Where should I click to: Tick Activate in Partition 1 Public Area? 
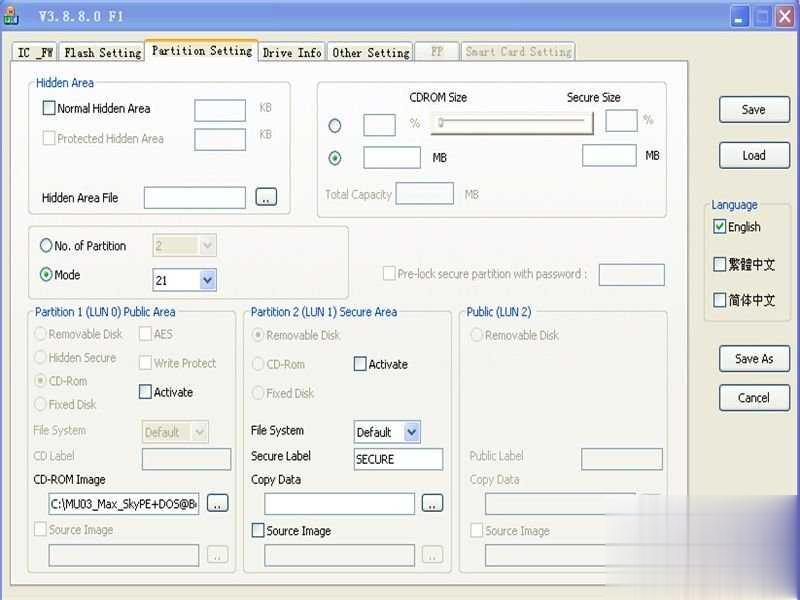pos(145,392)
